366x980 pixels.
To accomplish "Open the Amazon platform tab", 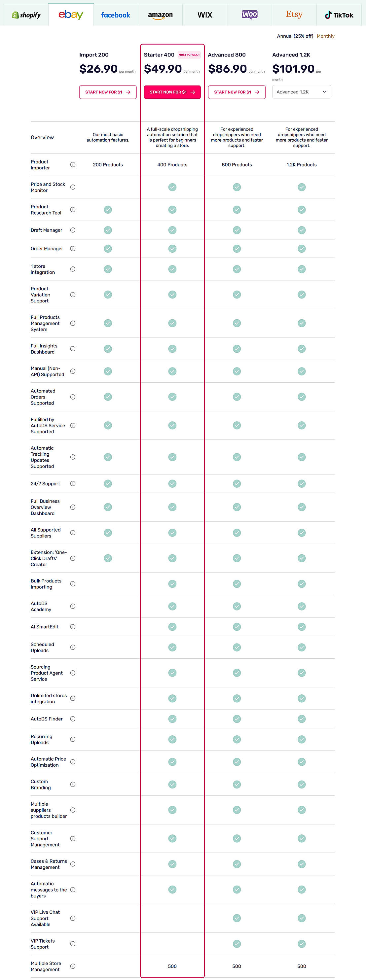I will click(x=160, y=15).
